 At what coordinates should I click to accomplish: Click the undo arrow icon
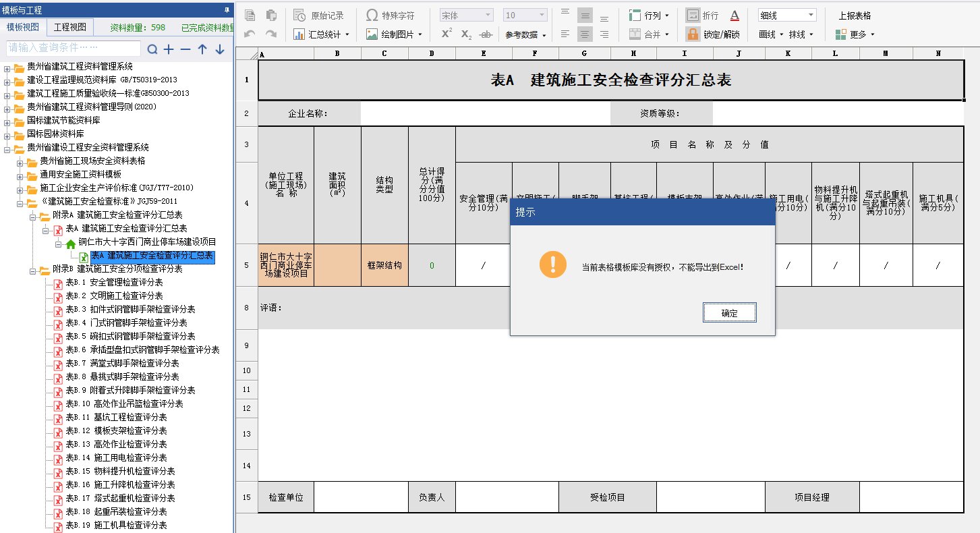pos(250,34)
